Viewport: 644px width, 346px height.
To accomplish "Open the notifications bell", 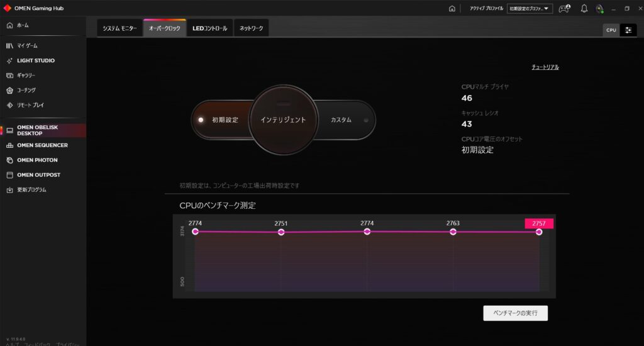I will (x=584, y=9).
